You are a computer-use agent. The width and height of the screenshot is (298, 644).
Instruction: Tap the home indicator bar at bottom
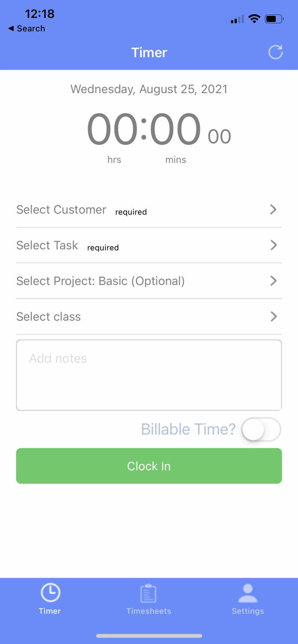(x=149, y=636)
